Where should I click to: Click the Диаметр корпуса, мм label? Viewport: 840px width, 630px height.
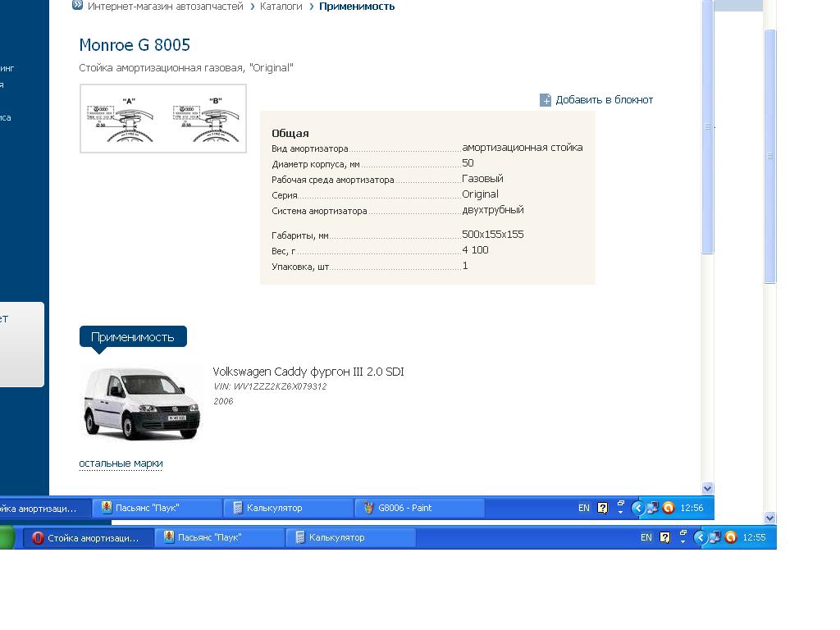pos(316,164)
